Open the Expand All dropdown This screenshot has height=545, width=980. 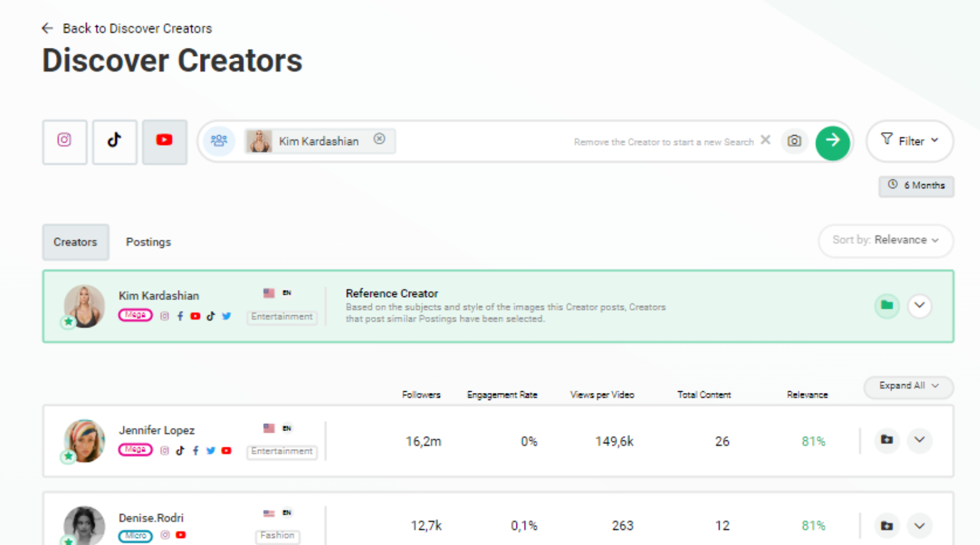click(908, 386)
